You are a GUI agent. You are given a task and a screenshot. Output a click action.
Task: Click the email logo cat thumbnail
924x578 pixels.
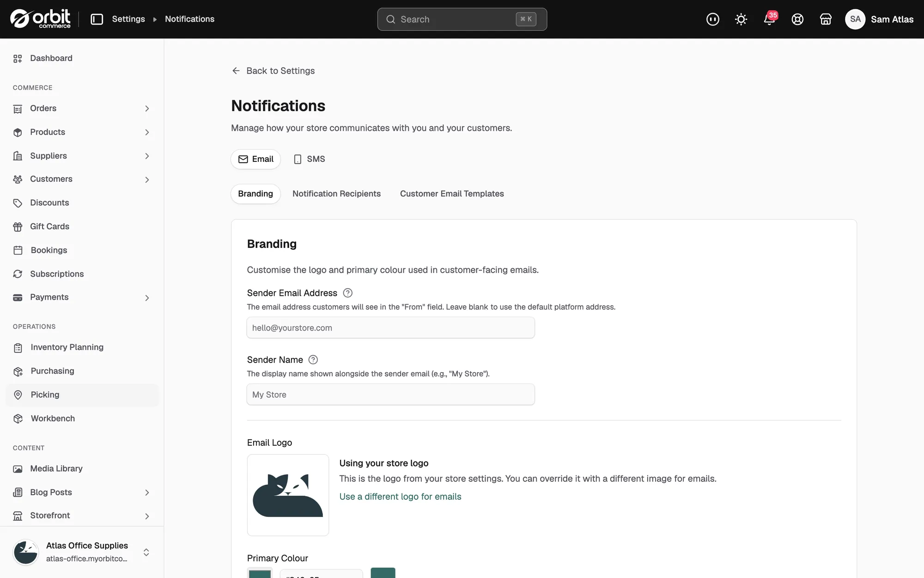click(x=288, y=495)
